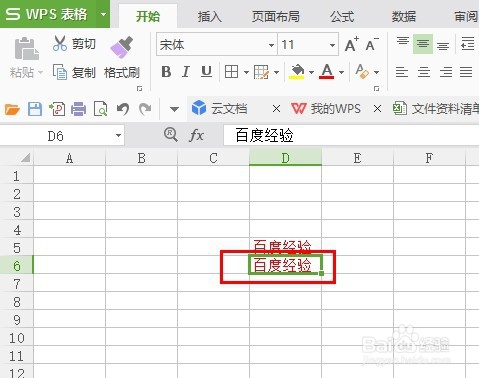Click the draw border table icon
The image size is (479, 378).
(x=261, y=72)
